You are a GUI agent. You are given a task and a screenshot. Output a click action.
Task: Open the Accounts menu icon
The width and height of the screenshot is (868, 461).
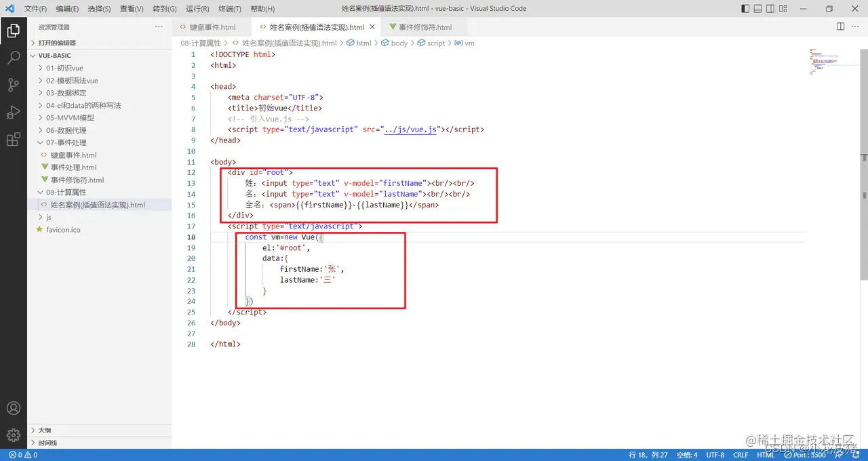tap(13, 409)
